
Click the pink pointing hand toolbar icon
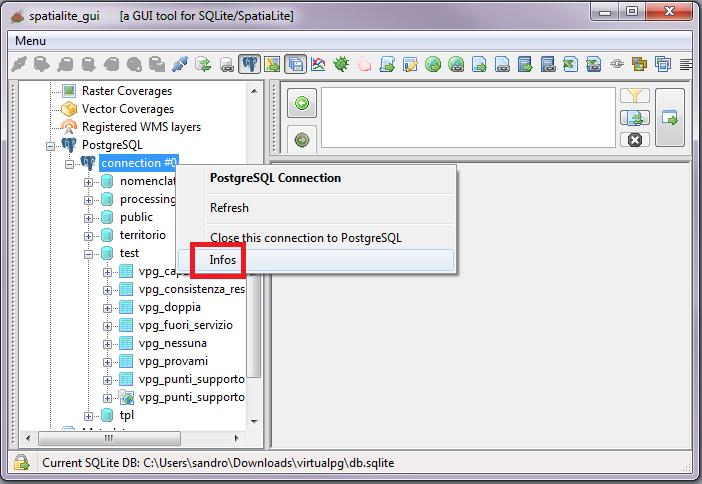coord(364,64)
